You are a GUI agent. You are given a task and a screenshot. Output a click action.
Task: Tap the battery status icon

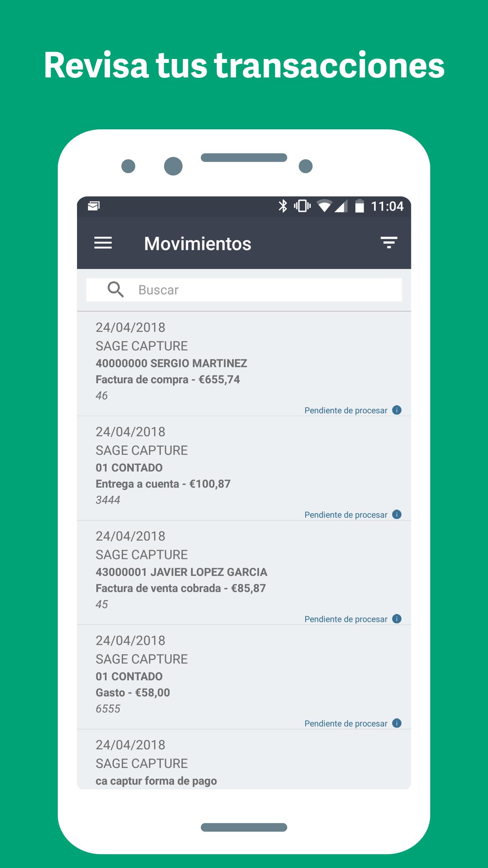[x=360, y=206]
